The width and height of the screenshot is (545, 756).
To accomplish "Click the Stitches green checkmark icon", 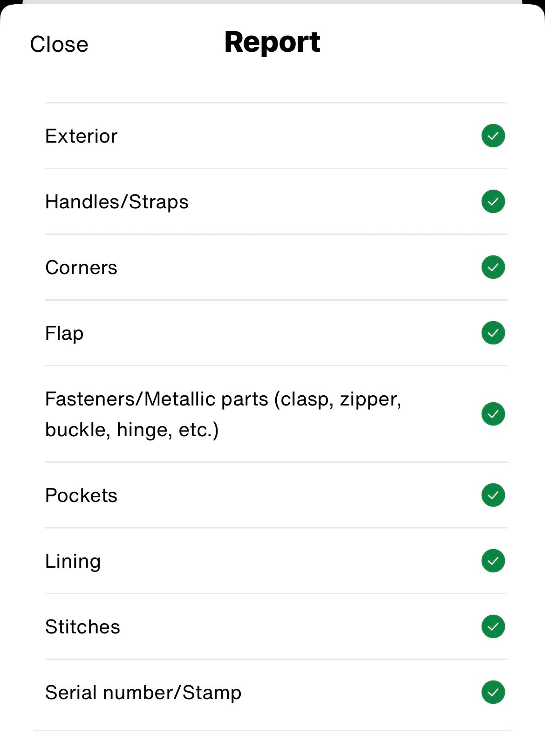I will point(493,626).
